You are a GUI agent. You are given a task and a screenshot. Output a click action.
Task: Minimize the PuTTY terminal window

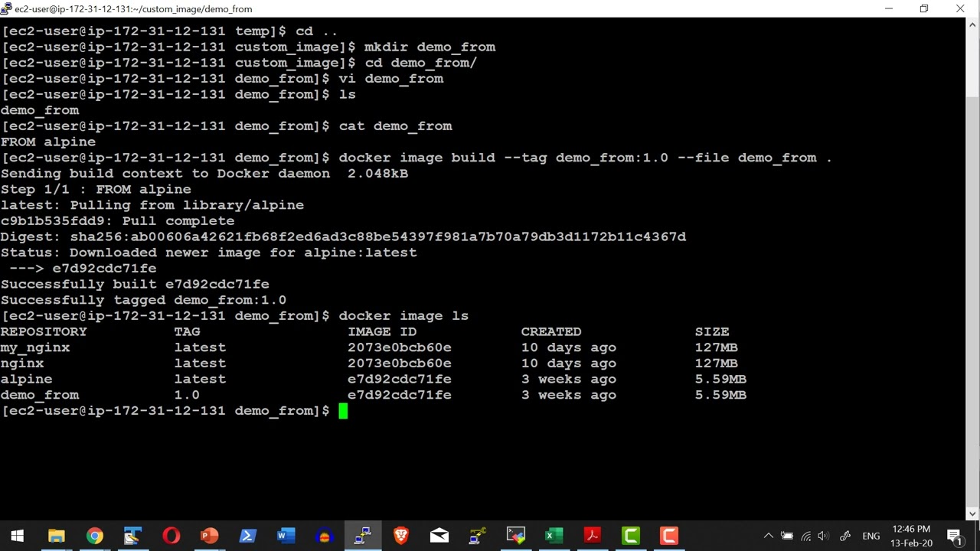[x=889, y=8]
